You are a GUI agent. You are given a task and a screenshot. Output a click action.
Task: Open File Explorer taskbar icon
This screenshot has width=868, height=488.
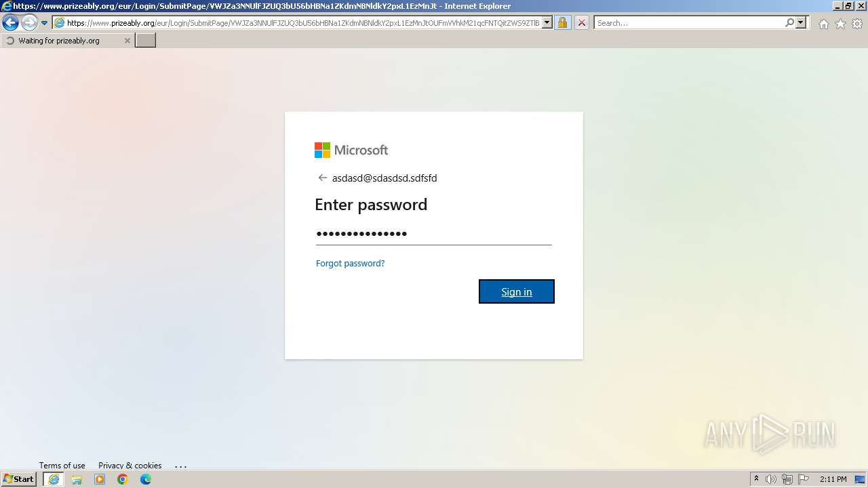coord(77,479)
